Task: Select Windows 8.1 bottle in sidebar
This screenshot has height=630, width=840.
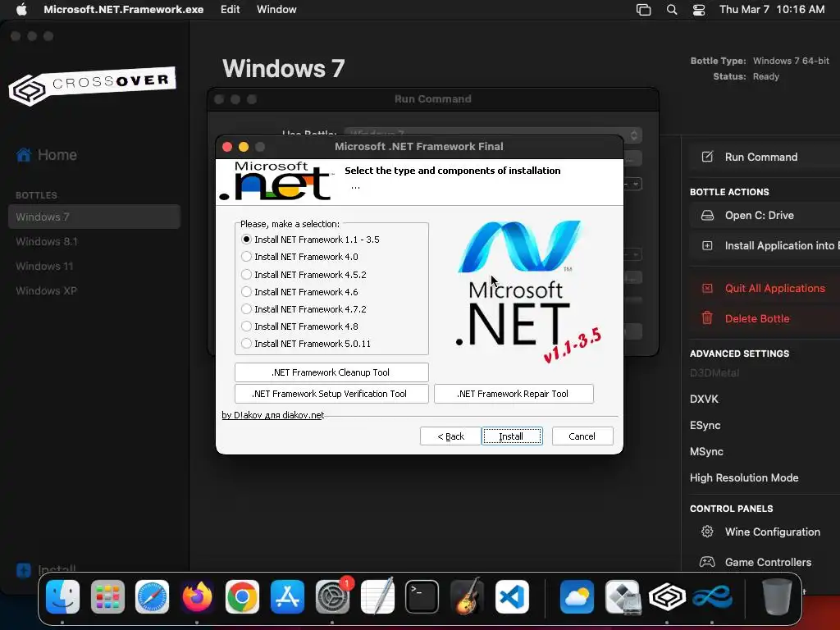Action: pyautogui.click(x=47, y=242)
